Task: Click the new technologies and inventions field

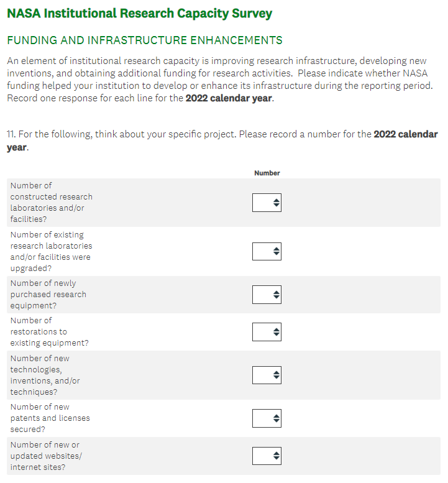Action: (x=263, y=375)
